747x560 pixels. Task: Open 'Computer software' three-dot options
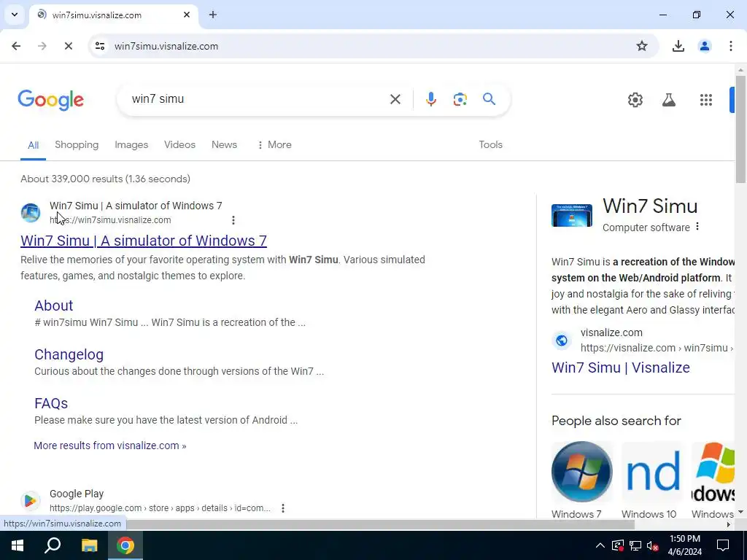(x=697, y=227)
